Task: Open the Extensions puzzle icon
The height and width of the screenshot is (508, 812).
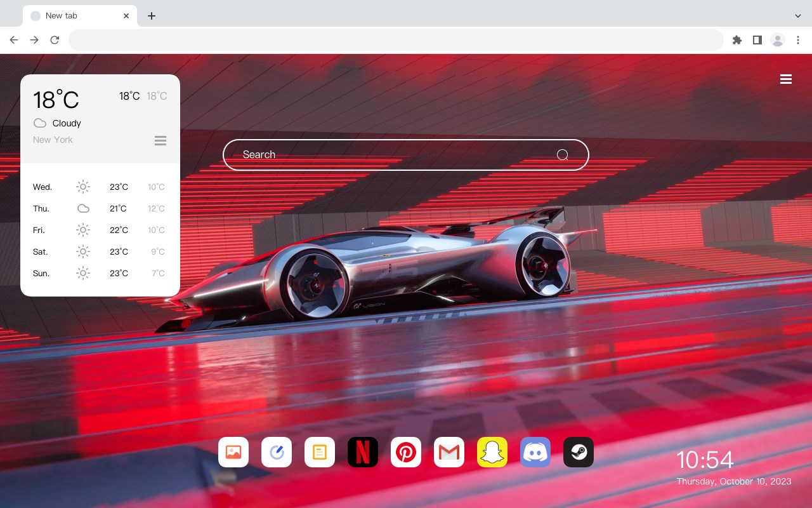Action: tap(737, 40)
